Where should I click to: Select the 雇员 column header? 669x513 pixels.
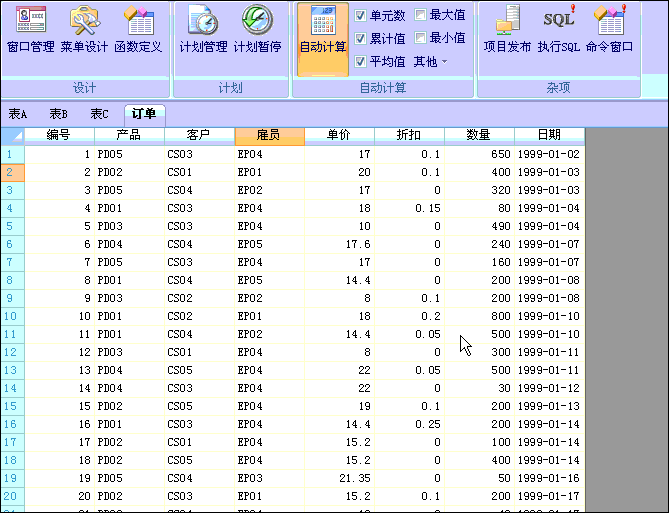click(269, 135)
